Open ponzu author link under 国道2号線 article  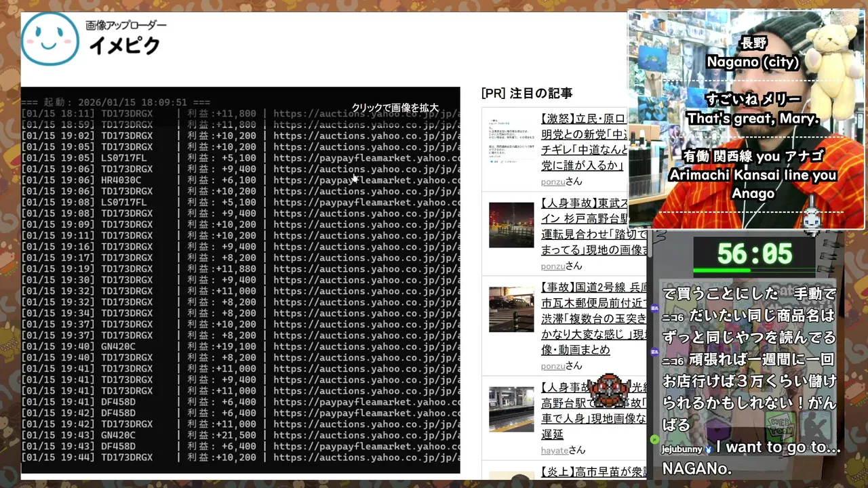pyautogui.click(x=553, y=365)
